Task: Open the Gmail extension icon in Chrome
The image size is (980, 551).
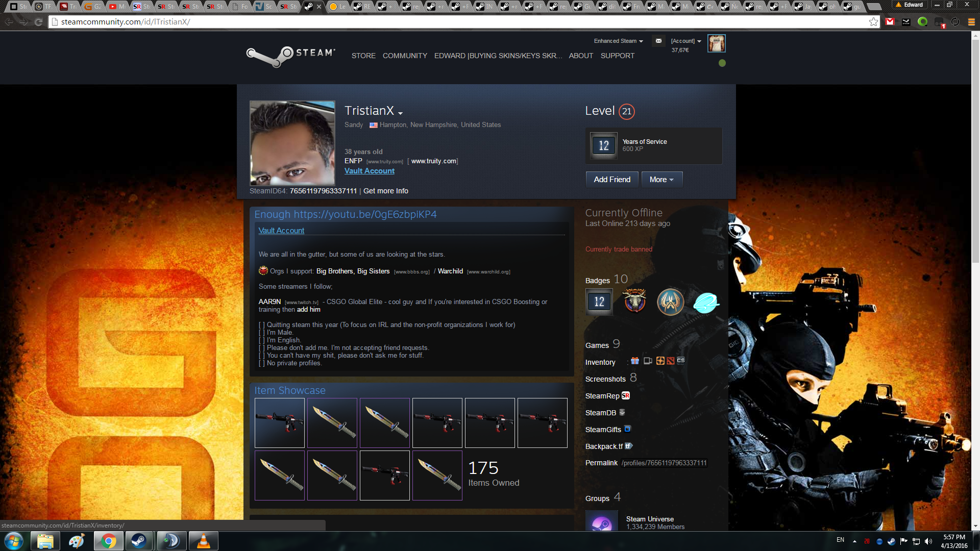Action: (890, 21)
